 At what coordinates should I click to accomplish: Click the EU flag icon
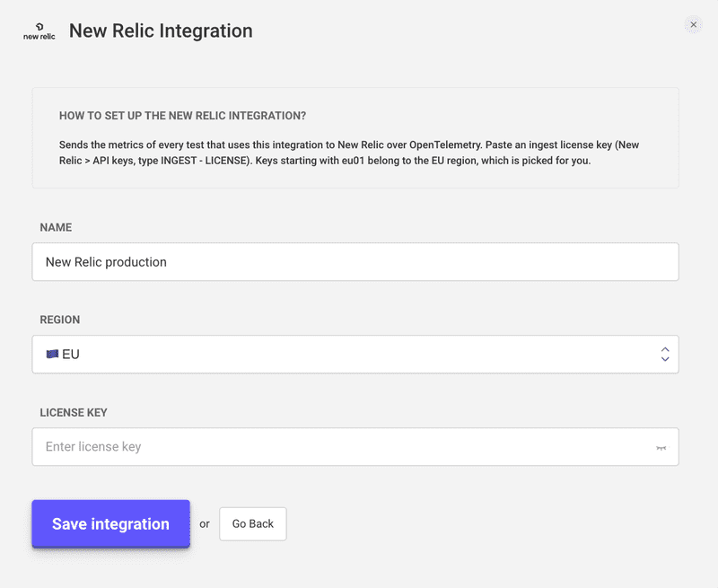52,354
